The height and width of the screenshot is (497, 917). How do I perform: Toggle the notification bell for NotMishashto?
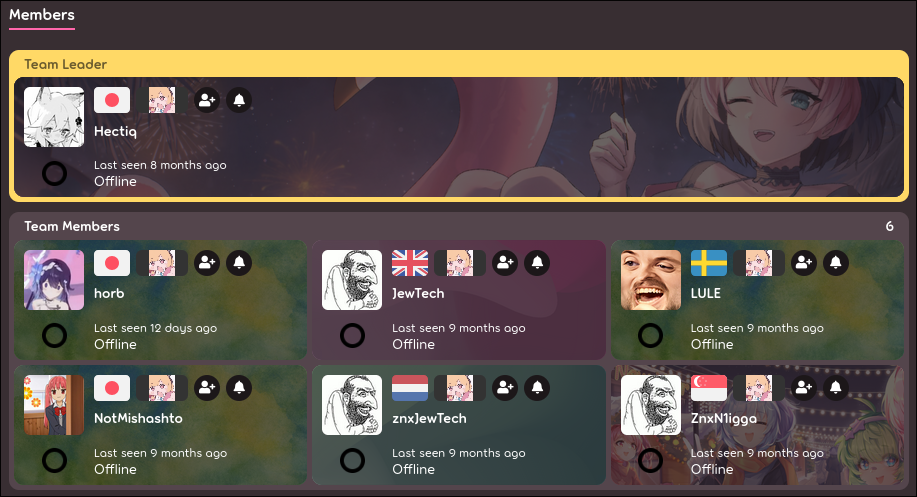pyautogui.click(x=239, y=388)
